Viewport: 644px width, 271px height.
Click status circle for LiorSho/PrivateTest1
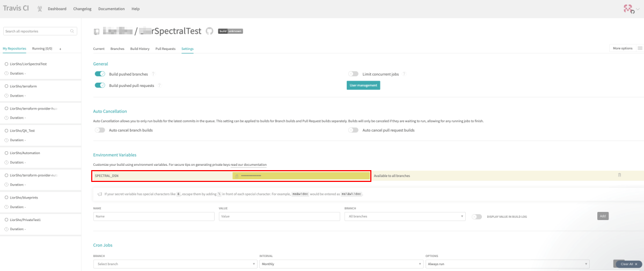6,220
